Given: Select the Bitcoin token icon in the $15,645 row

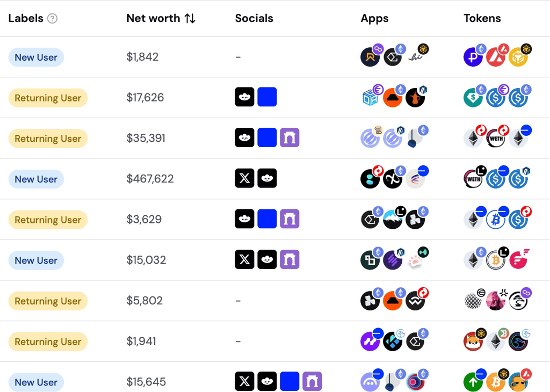Looking at the screenshot, I should pyautogui.click(x=495, y=381).
